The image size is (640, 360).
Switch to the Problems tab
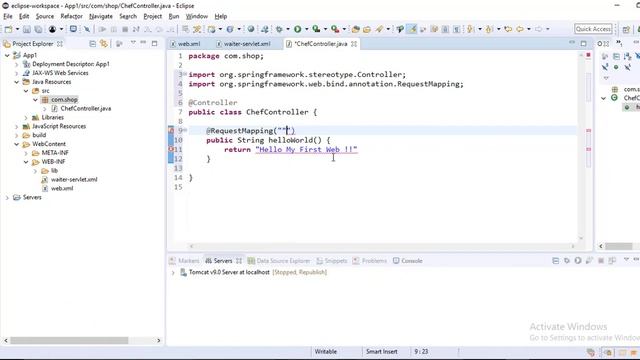point(370,261)
